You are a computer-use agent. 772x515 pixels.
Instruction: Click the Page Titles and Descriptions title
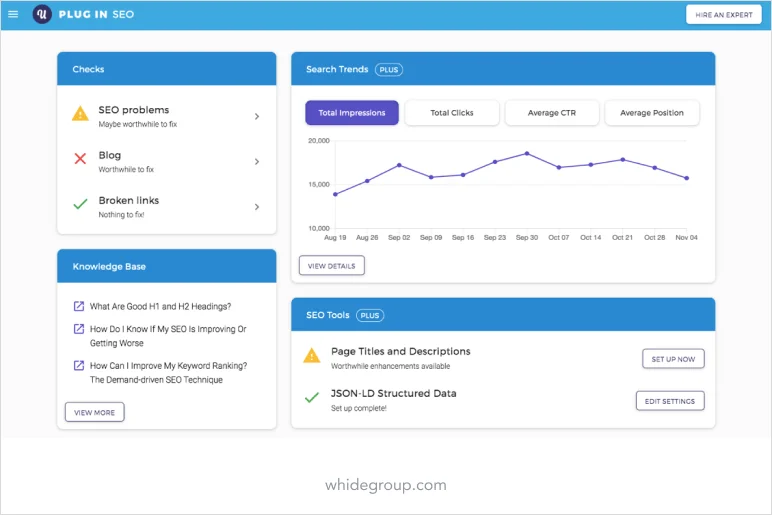click(x=401, y=352)
